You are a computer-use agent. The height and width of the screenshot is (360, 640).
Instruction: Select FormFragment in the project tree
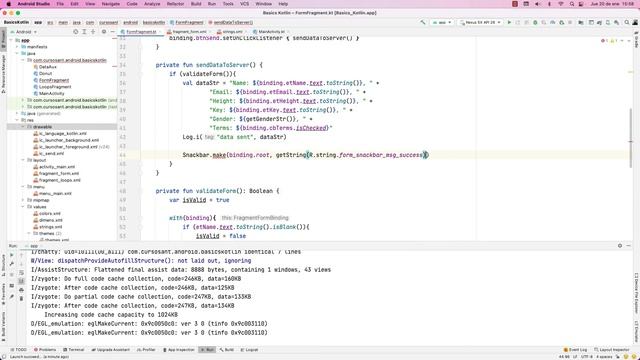[x=54, y=80]
